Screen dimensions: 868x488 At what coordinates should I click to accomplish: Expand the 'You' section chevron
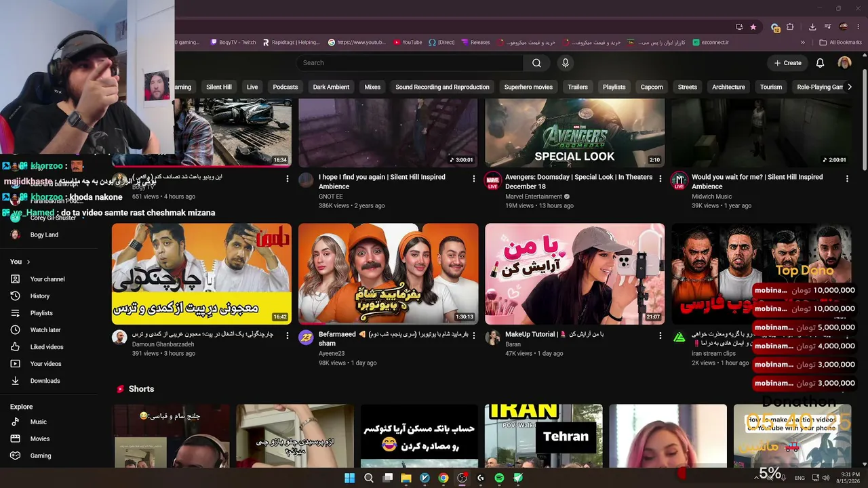28,262
